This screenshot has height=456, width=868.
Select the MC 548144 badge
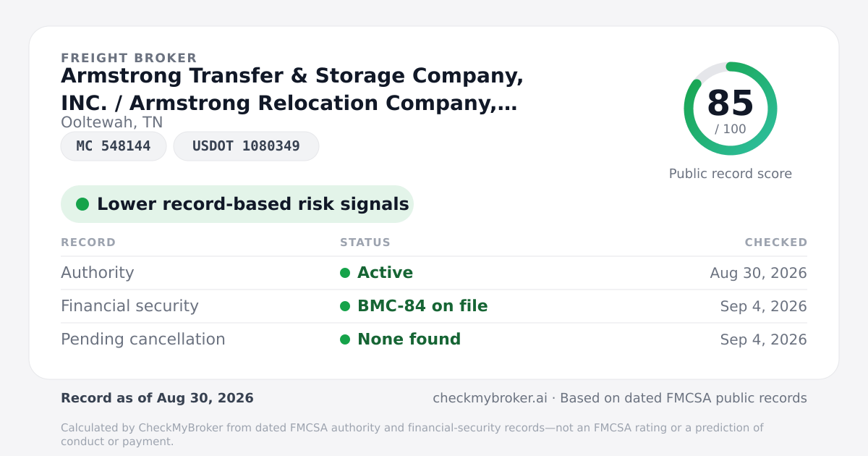coord(114,146)
